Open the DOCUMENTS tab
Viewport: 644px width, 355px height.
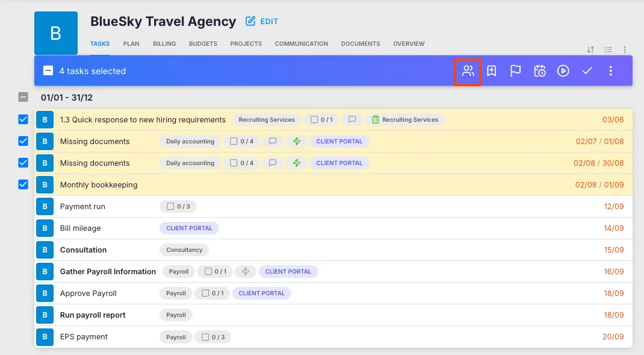pyautogui.click(x=360, y=44)
